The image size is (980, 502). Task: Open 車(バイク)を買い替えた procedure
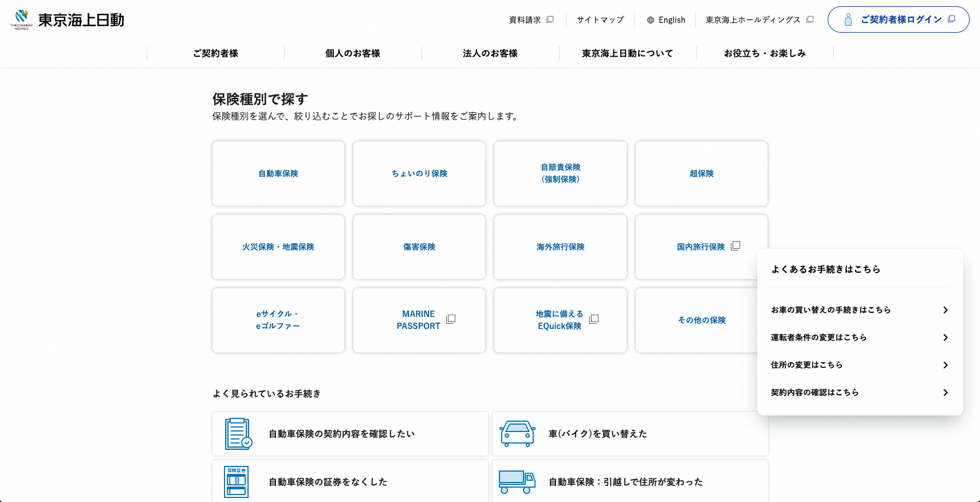[630, 434]
